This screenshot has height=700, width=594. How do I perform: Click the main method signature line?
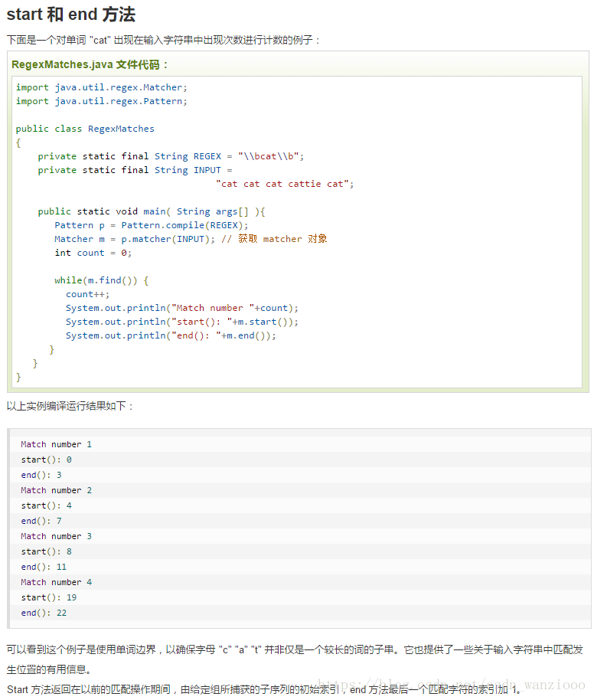point(152,211)
